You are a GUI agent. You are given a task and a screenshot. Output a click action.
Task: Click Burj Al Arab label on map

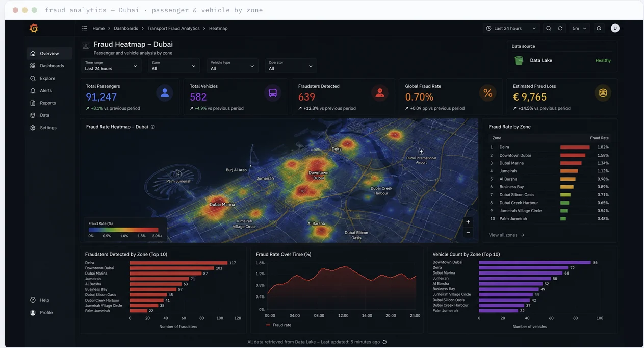[x=236, y=170]
